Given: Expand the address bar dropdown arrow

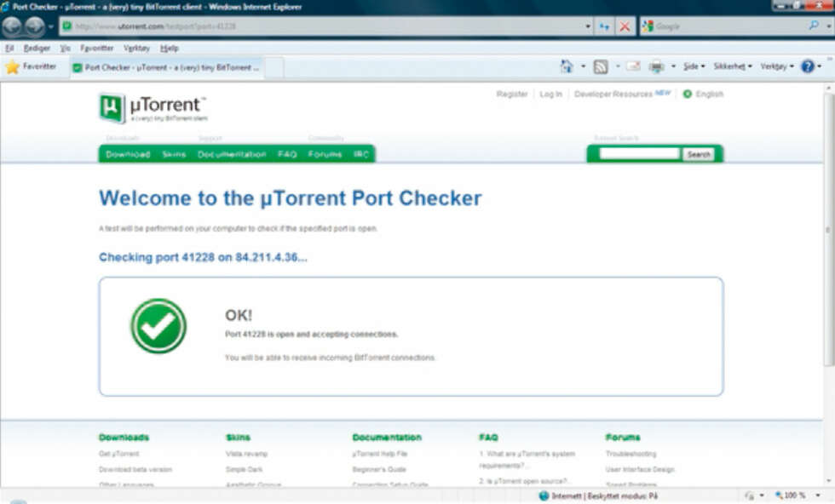Looking at the screenshot, I should pos(588,26).
